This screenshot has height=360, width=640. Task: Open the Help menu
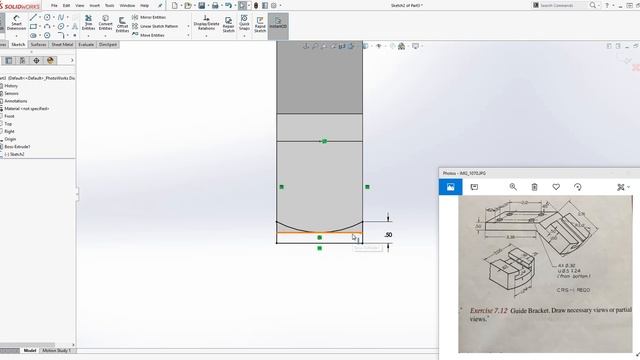[144, 6]
